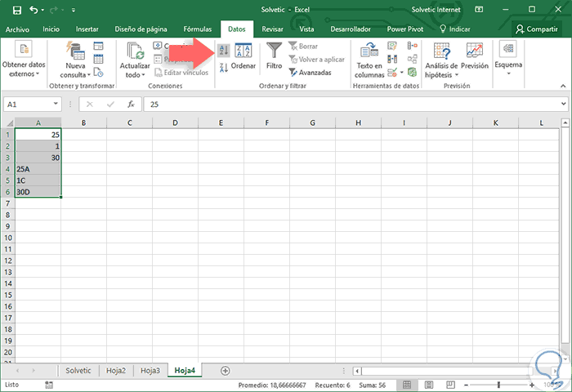This screenshot has width=572, height=392.
Task: Switch to the Revisar tab
Action: click(272, 29)
